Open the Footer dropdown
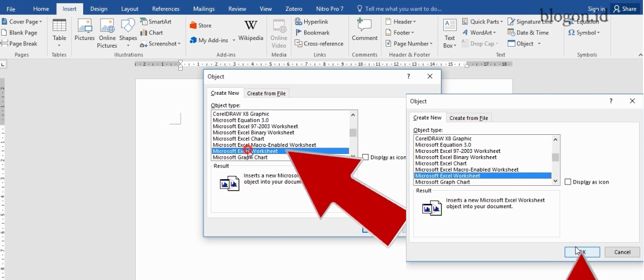This screenshot has height=280, width=644. [399, 32]
